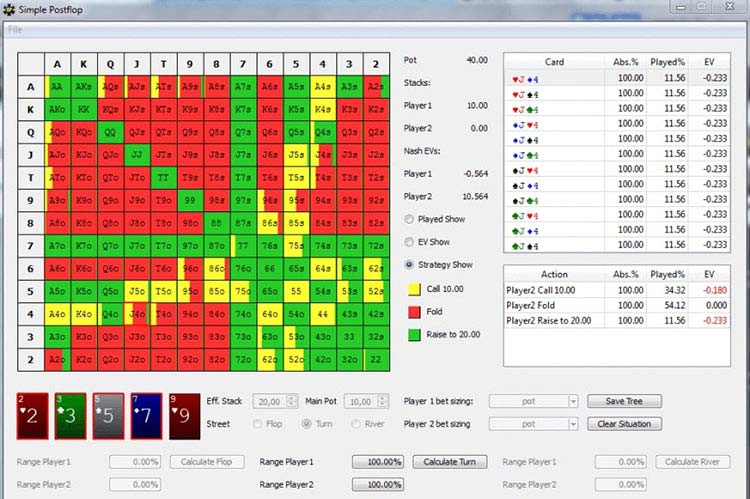Click the 7 of diamonds board card
The image size is (750, 499).
click(x=146, y=416)
